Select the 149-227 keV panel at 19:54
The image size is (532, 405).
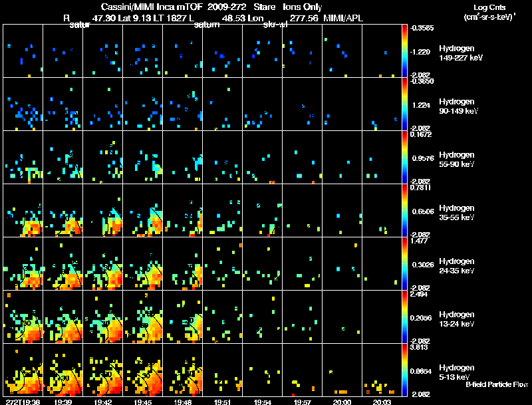pos(263,51)
